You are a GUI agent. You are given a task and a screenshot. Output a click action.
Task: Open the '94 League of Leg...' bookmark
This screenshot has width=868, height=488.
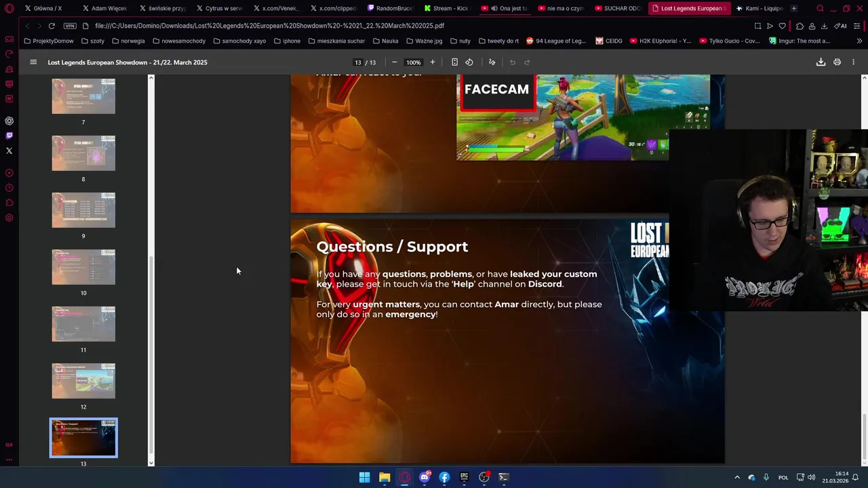555,41
